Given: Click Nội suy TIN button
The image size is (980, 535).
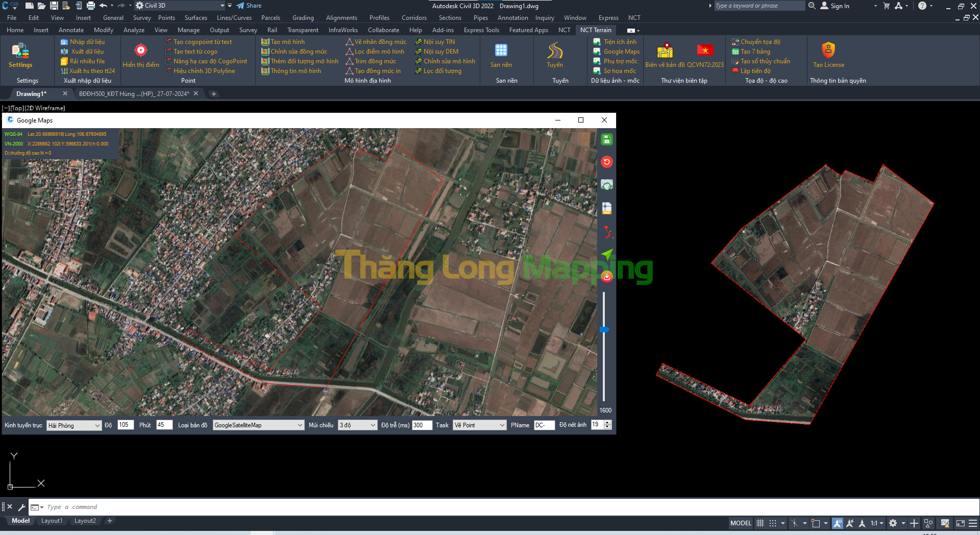Looking at the screenshot, I should coord(438,42).
